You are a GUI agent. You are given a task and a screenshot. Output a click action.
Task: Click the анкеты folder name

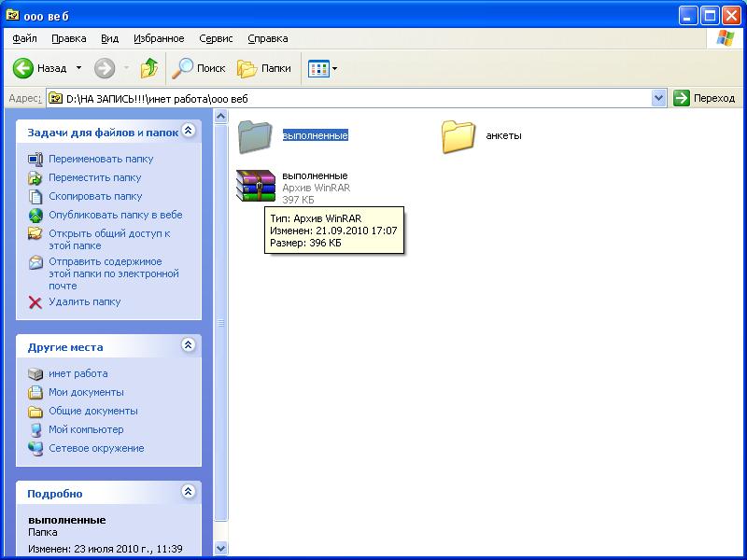[503, 135]
